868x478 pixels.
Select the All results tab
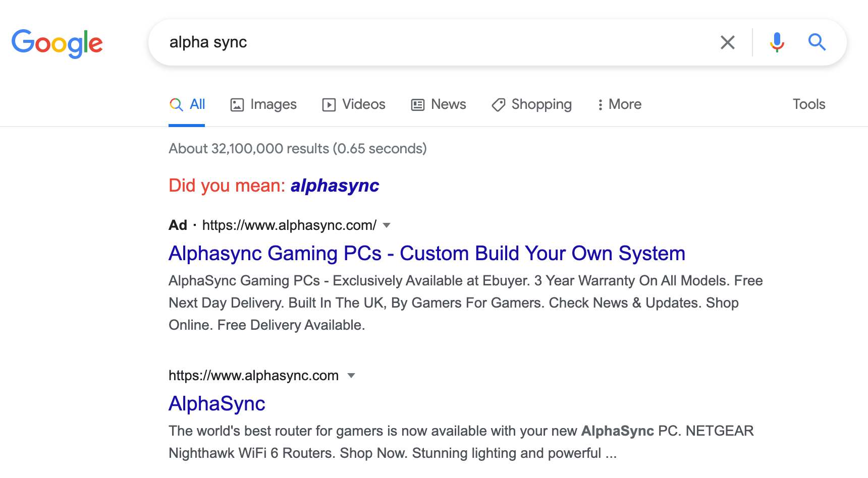click(x=187, y=104)
